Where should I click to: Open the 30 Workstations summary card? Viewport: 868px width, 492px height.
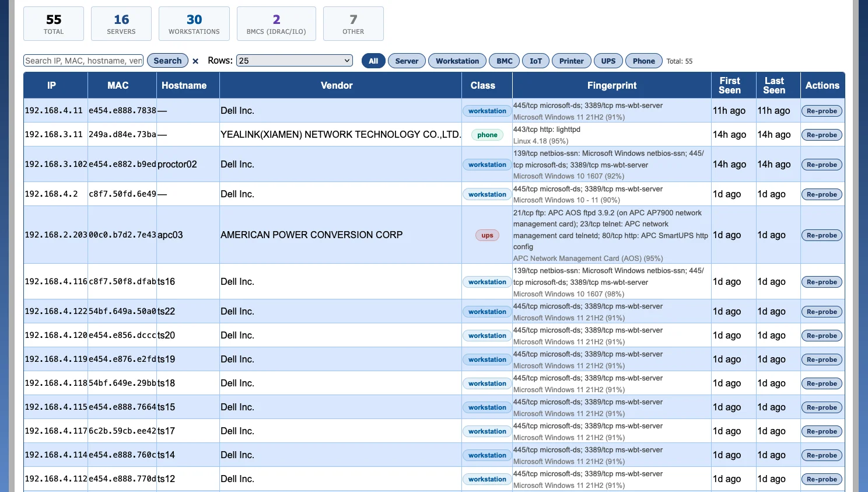pyautogui.click(x=194, y=24)
